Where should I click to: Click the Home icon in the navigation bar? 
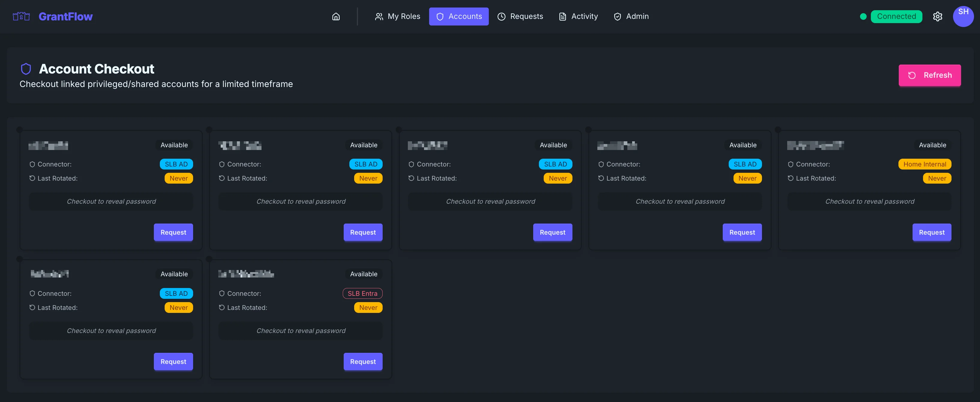tap(336, 16)
